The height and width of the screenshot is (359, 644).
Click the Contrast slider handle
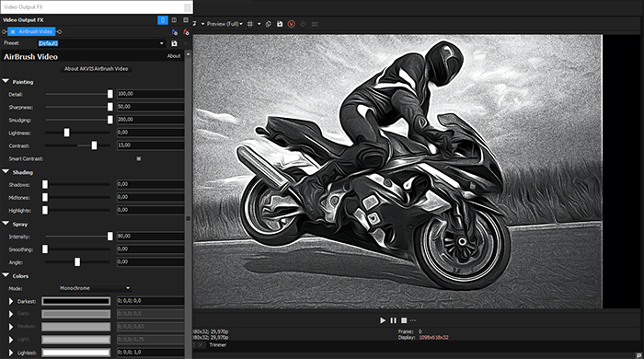coord(94,145)
